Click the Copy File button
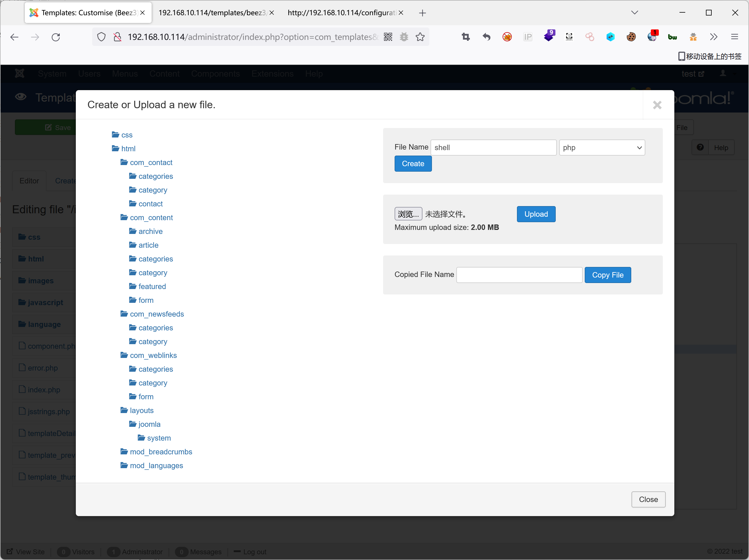This screenshot has height=560, width=749. (x=607, y=275)
